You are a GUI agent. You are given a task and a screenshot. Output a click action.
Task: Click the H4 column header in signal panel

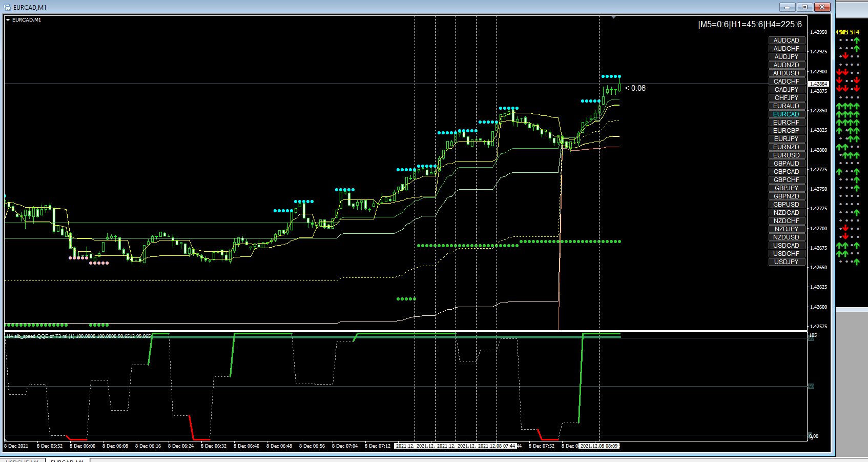(856, 32)
